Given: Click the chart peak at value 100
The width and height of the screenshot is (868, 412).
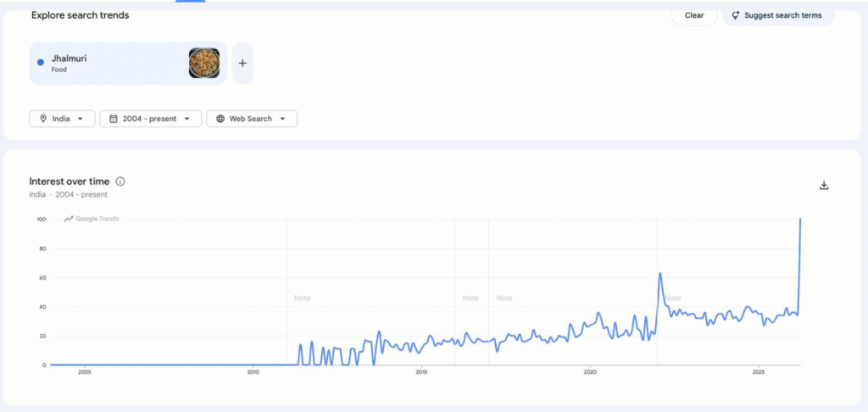Looking at the screenshot, I should tap(800, 220).
